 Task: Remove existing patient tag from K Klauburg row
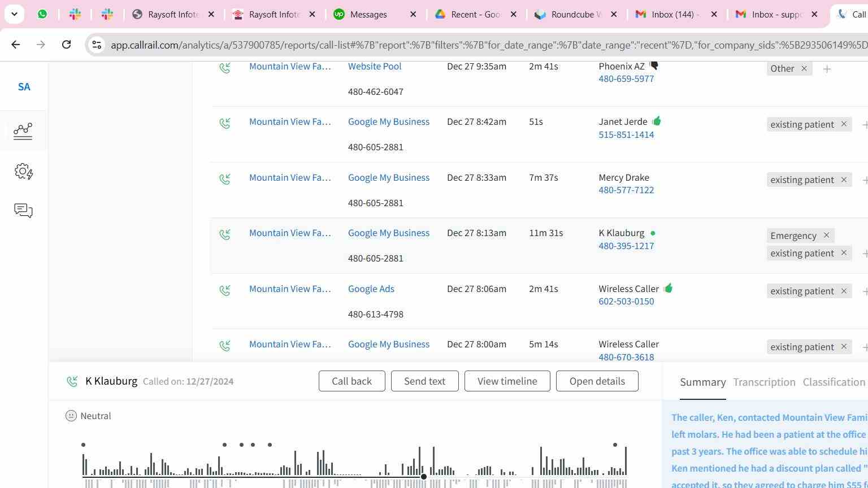click(x=844, y=252)
